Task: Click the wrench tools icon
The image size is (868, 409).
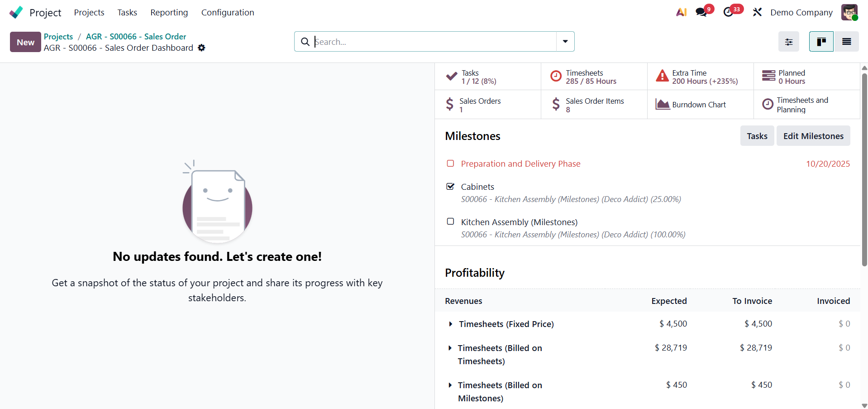Action: [x=757, y=12]
